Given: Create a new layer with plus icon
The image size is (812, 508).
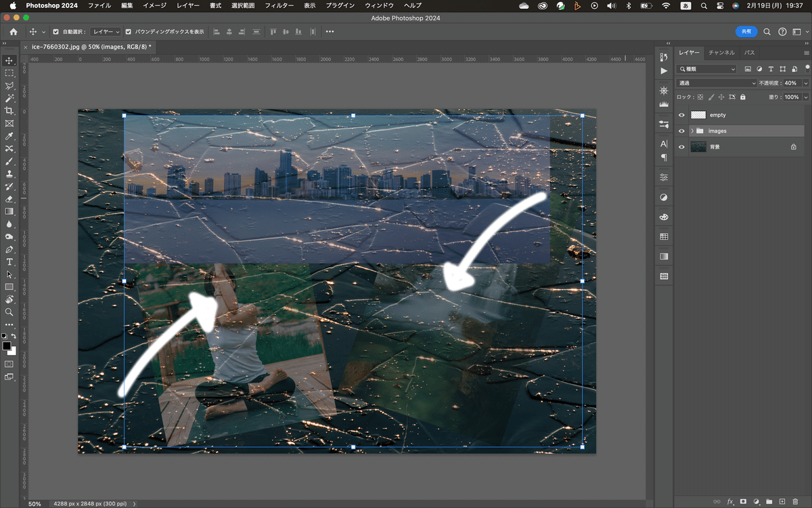Looking at the screenshot, I should [782, 501].
